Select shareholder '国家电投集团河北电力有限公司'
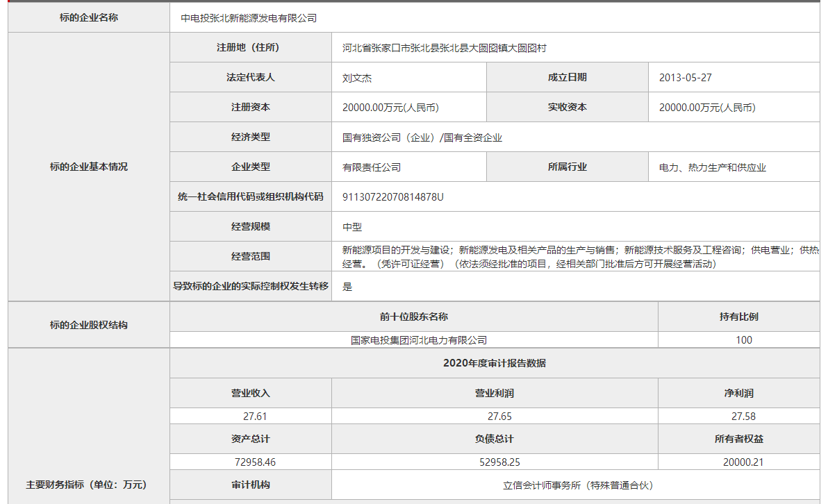 [419, 340]
